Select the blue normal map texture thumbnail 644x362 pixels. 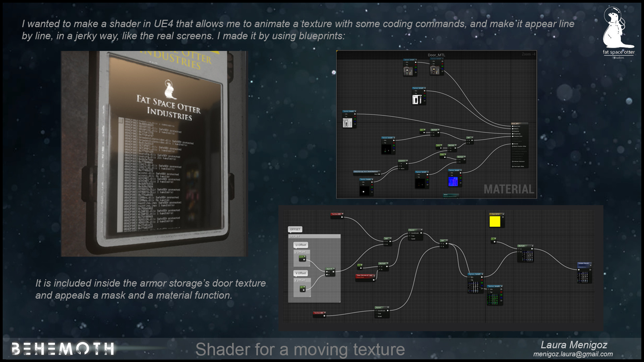[453, 181]
